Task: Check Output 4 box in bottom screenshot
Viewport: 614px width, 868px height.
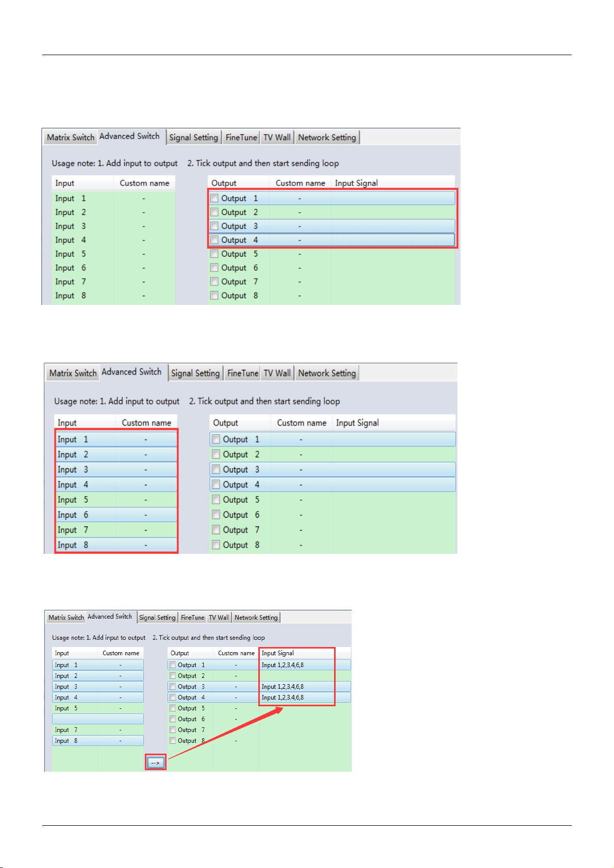Action: click(173, 697)
